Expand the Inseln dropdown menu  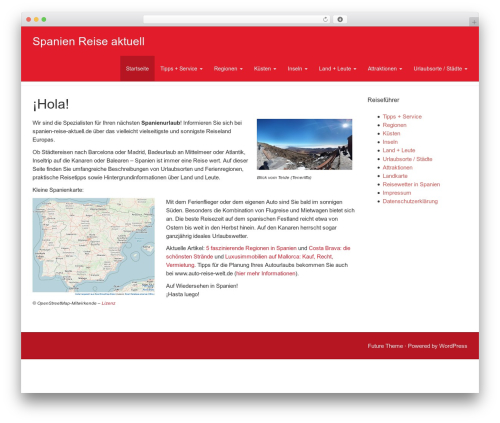click(298, 69)
